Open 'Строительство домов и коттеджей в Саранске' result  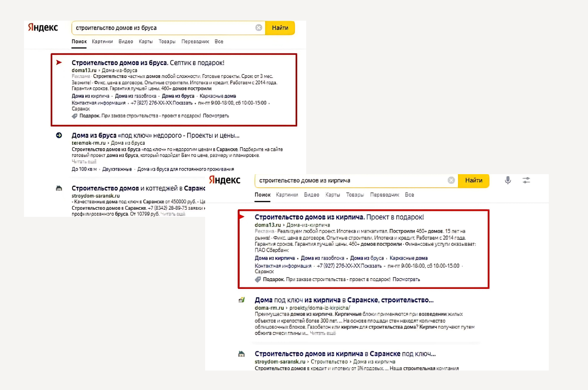139,188
